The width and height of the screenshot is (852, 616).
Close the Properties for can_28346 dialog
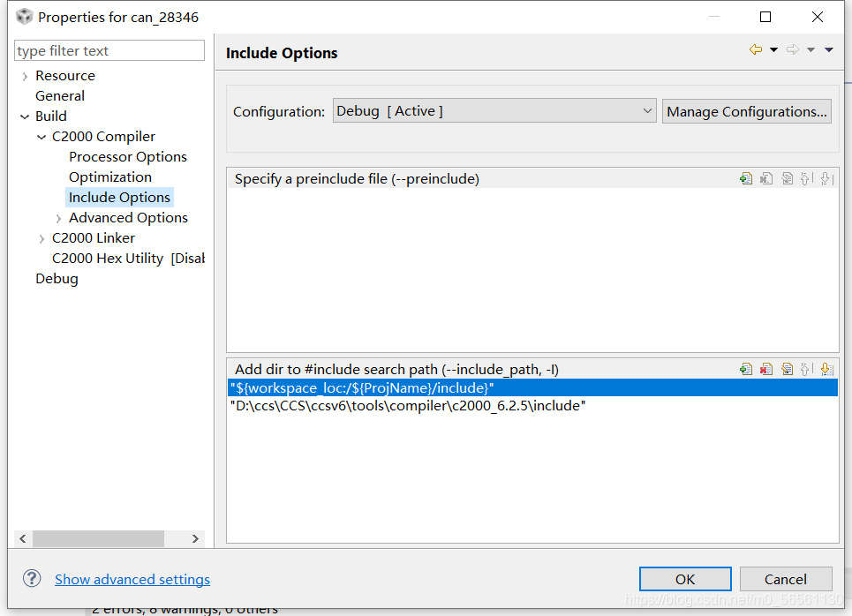pyautogui.click(x=818, y=17)
